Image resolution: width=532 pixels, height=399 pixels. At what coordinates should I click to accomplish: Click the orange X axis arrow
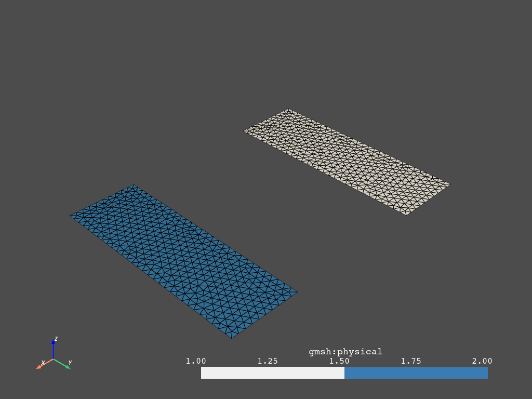45,364
